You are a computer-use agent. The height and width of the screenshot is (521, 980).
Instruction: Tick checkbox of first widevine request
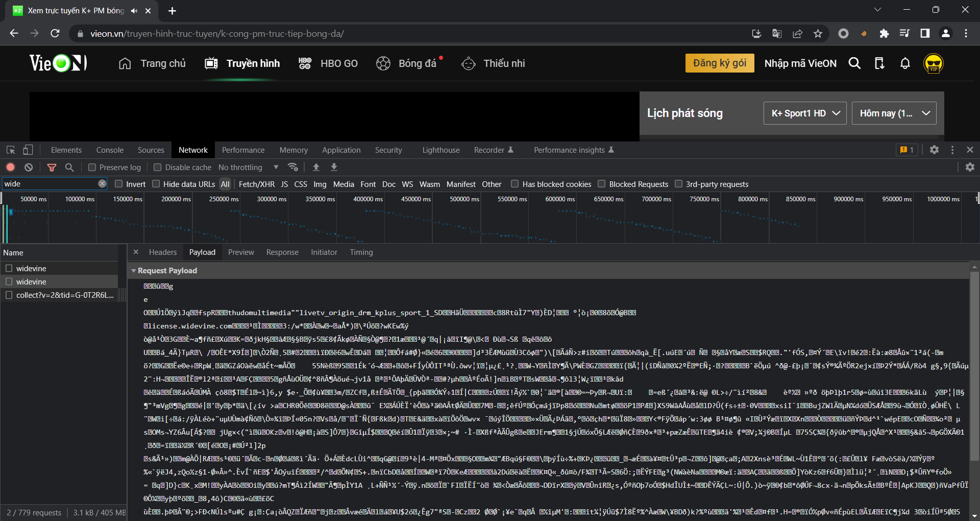(x=9, y=268)
